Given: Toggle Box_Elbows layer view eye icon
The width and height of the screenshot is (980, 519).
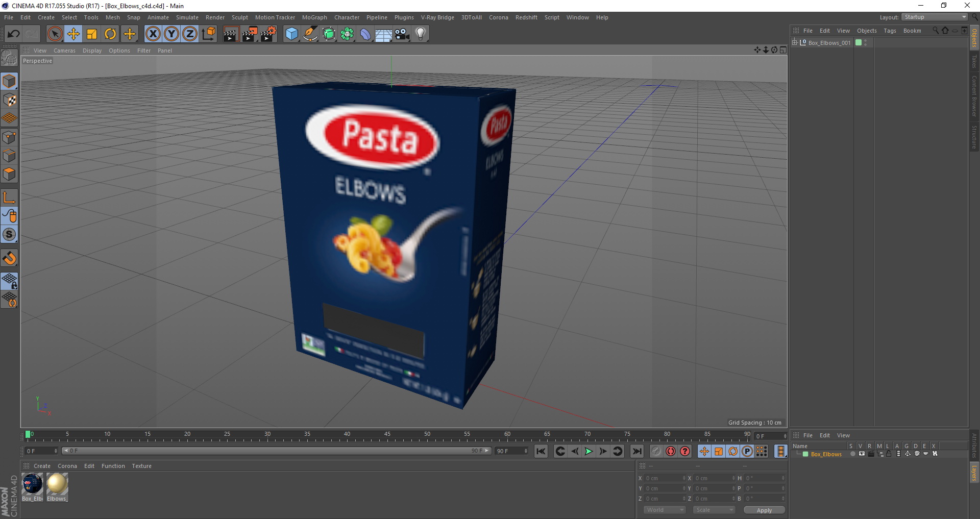Looking at the screenshot, I should pos(862,454).
